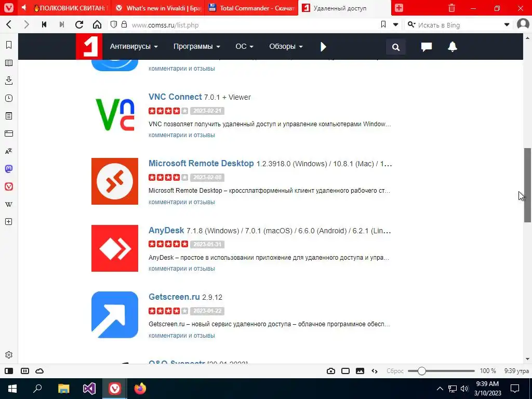Viewport: 532px width, 399px height.
Task: Open the user profile avatar
Action: [523, 24]
